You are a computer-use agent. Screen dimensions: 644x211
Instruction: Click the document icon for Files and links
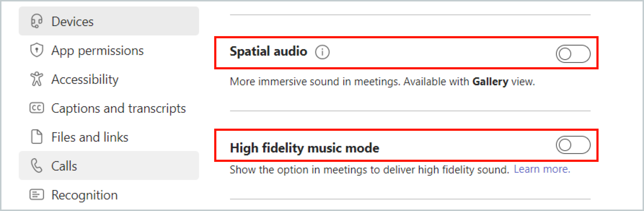36,137
